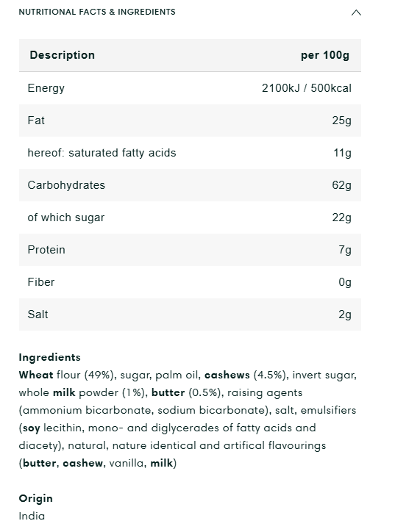Click the of which sugar row
Screen dimensions: 395x532
click(x=190, y=218)
